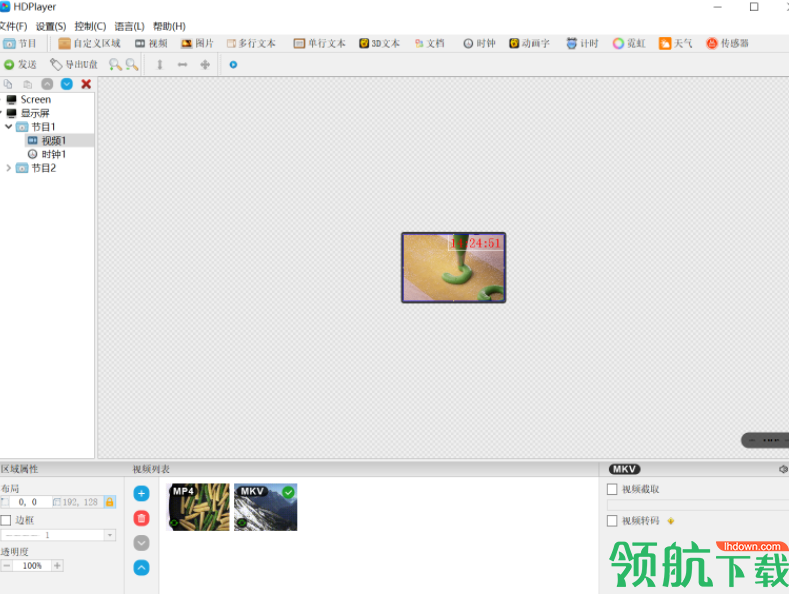This screenshot has width=789, height=594.
Task: Select 时钟1 in the tree
Action: [x=53, y=154]
